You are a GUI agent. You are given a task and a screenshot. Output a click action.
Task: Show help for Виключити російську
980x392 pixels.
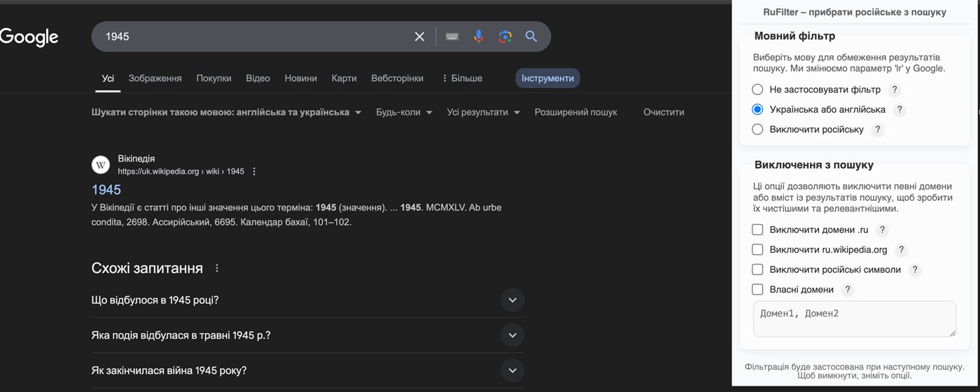877,129
